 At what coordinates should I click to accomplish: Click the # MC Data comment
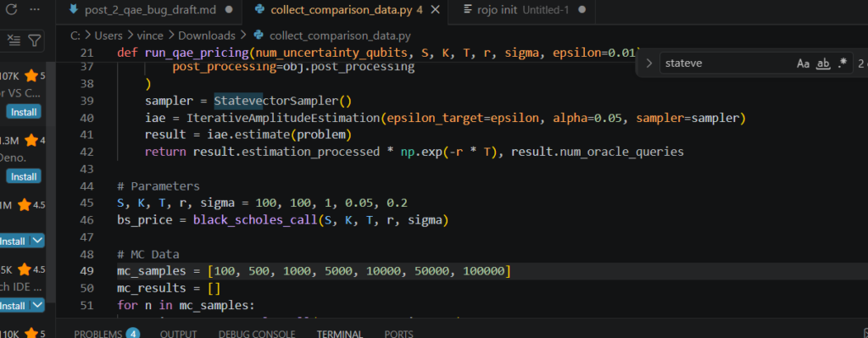[147, 254]
